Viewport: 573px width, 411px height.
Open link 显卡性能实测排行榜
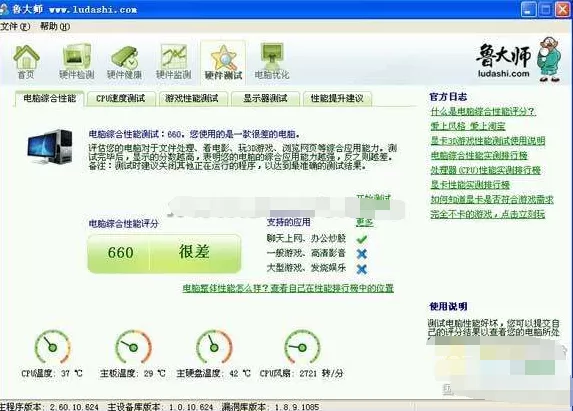click(x=470, y=185)
